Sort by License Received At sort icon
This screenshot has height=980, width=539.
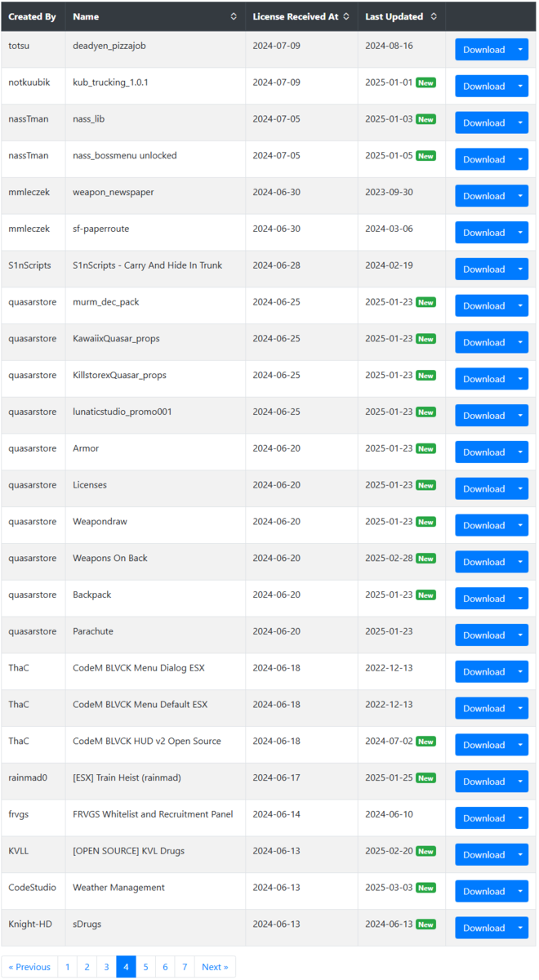pos(346,16)
